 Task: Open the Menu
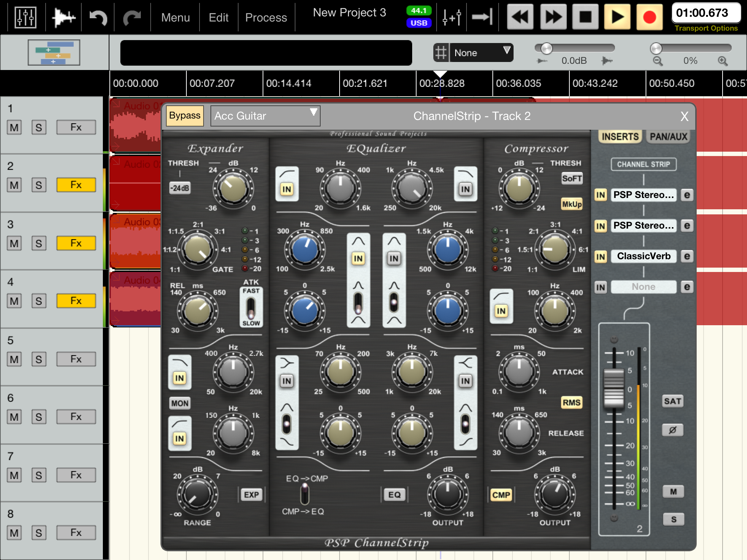pyautogui.click(x=175, y=17)
